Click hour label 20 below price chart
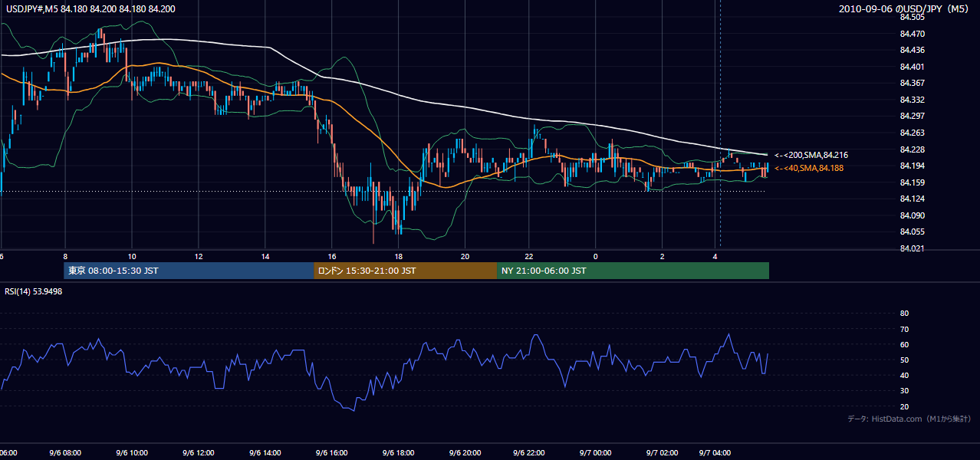The width and height of the screenshot is (980, 460). [x=465, y=256]
